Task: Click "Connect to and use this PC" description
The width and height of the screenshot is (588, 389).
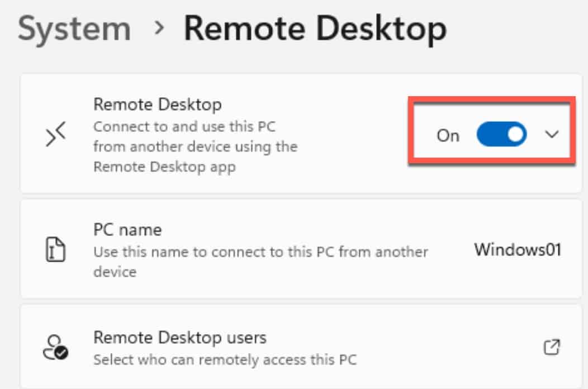Action: click(x=184, y=126)
